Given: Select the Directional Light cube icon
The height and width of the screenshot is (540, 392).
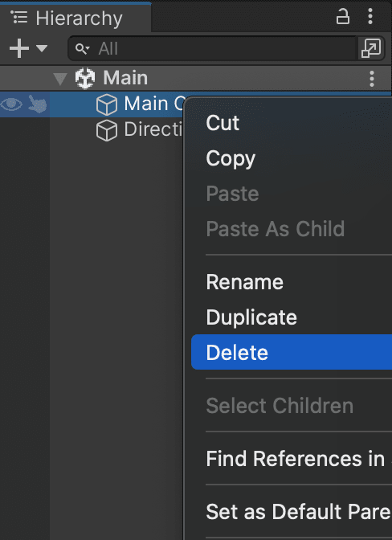Looking at the screenshot, I should click(107, 130).
